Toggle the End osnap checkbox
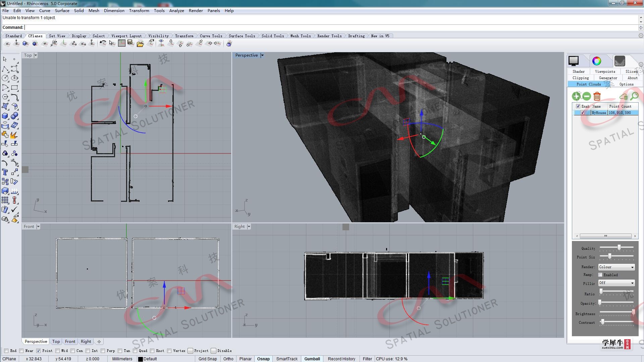This screenshot has height=362, width=644. pos(6,351)
